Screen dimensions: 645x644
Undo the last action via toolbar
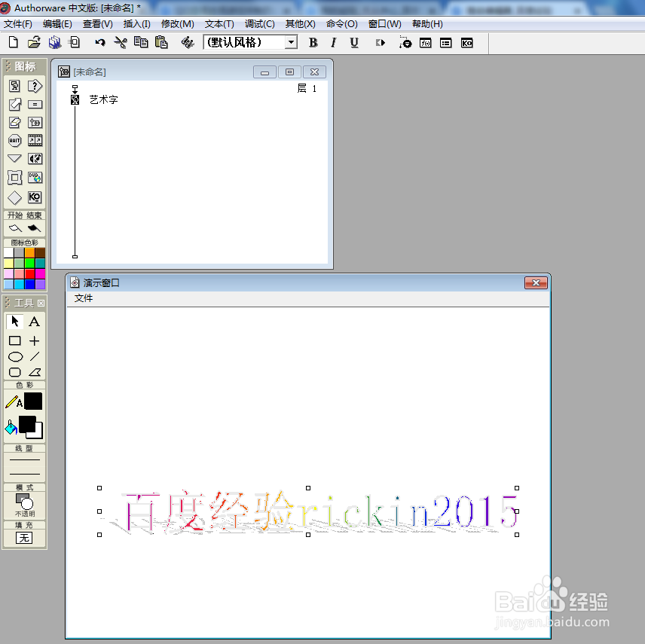[100, 42]
